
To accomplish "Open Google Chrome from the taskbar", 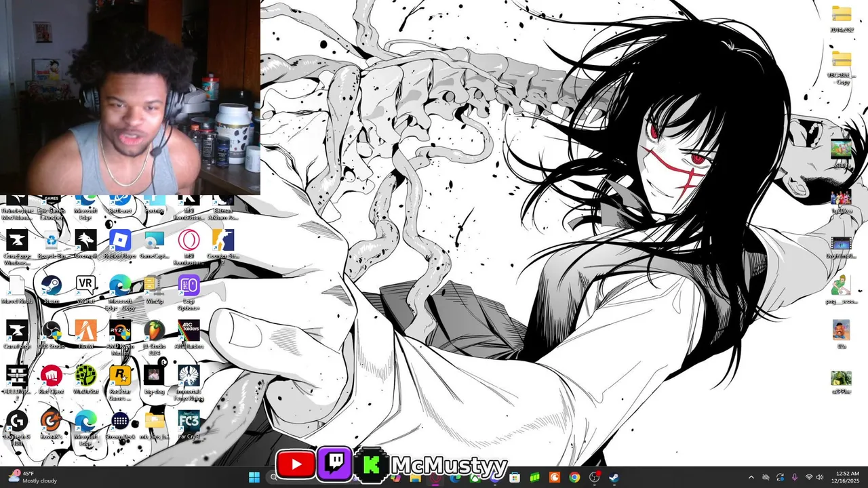I will [x=574, y=477].
